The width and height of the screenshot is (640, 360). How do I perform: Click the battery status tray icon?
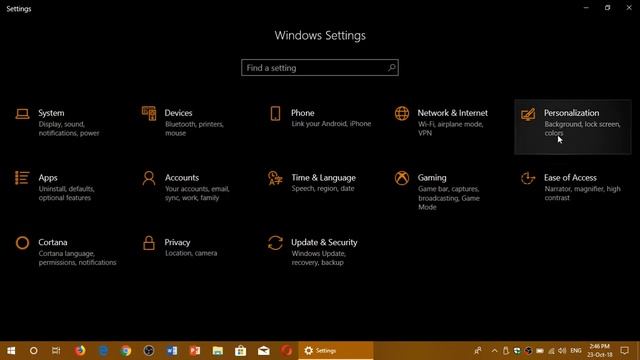click(x=540, y=351)
